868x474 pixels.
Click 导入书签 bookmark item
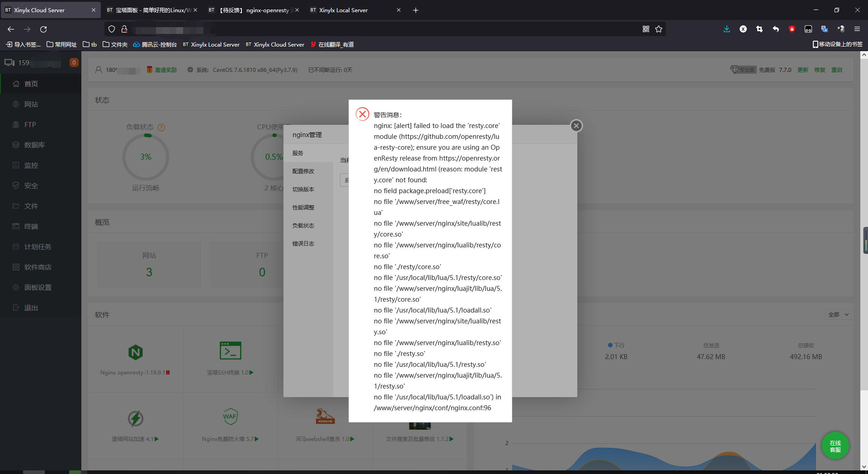(x=23, y=44)
